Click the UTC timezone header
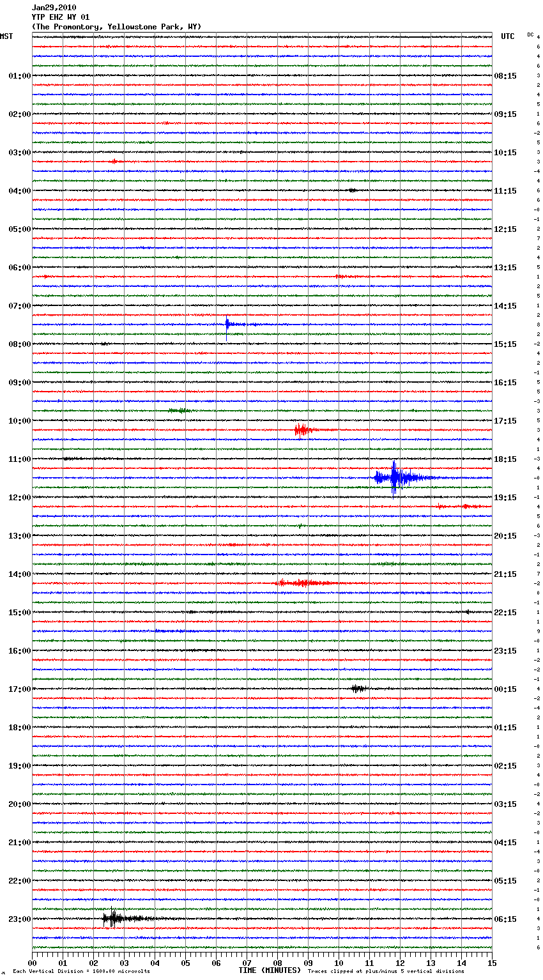Screen dimensions: 543x980 (508, 36)
